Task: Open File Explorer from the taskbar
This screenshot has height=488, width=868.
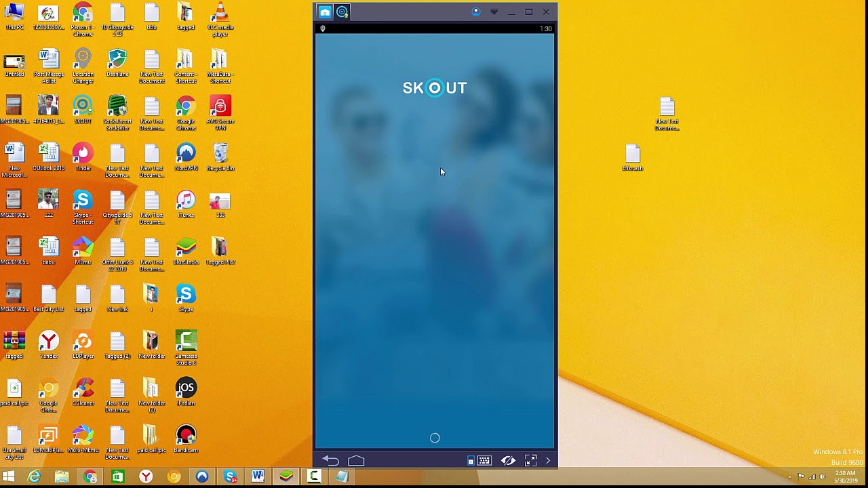Action: coord(62,477)
